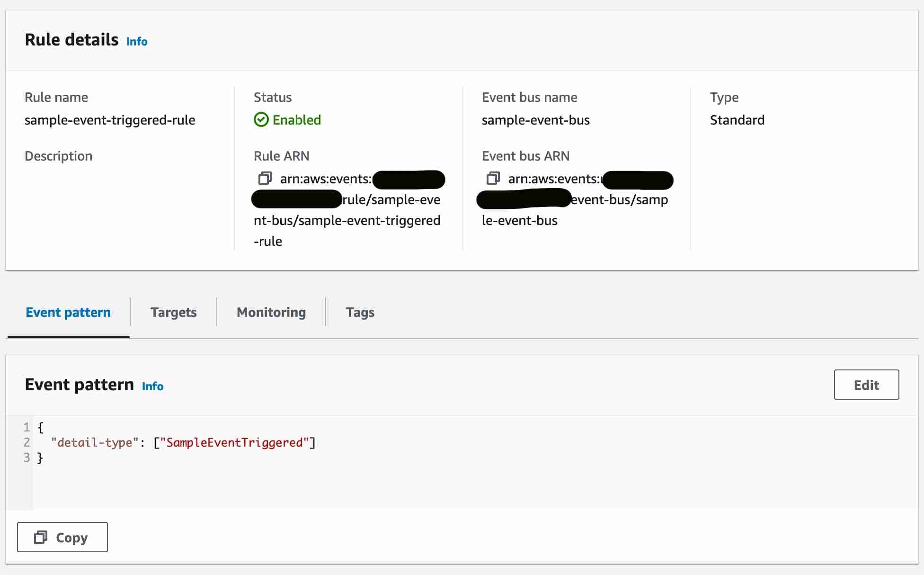Click line number 2 in the code editor
924x575 pixels.
(27, 442)
